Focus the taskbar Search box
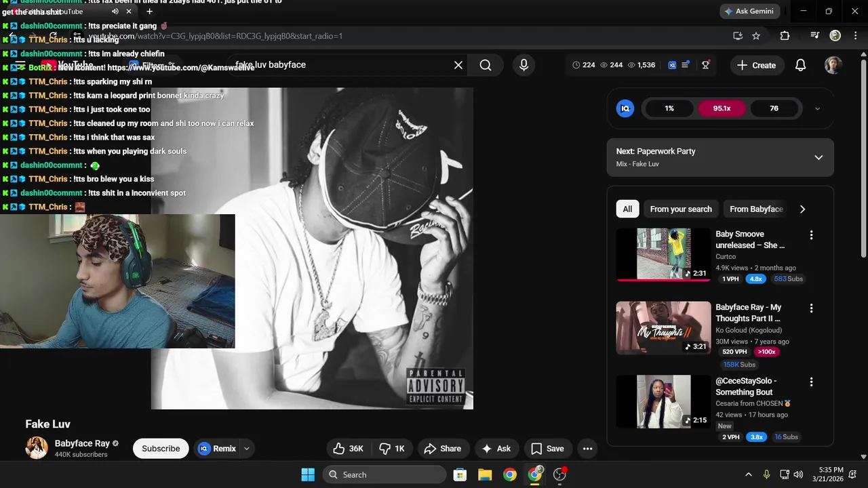Image resolution: width=868 pixels, height=488 pixels. coord(384,474)
